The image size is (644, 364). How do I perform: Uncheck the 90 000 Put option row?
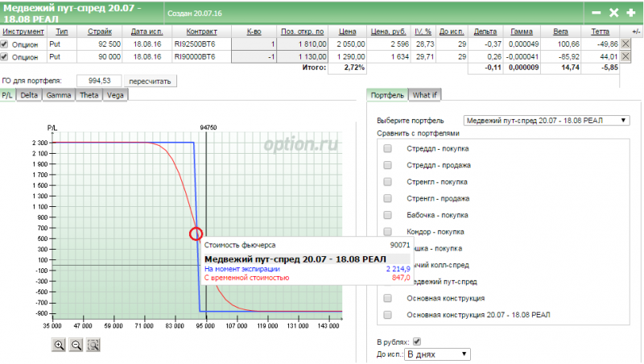4,56
